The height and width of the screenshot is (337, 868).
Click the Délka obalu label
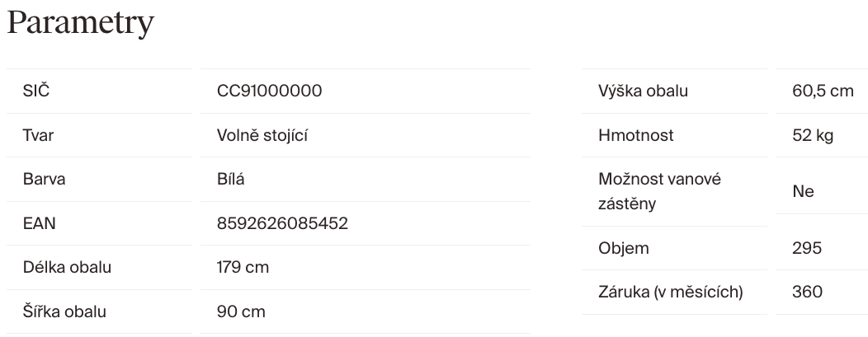pos(67,268)
